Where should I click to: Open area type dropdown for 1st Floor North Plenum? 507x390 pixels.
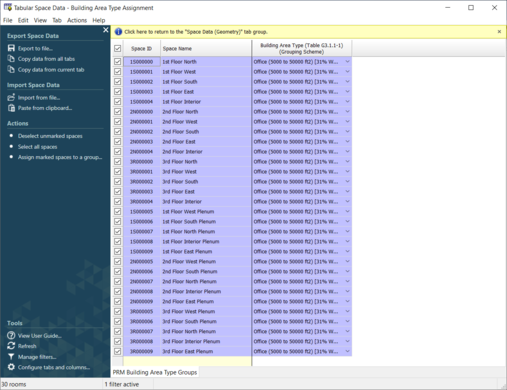pos(347,232)
